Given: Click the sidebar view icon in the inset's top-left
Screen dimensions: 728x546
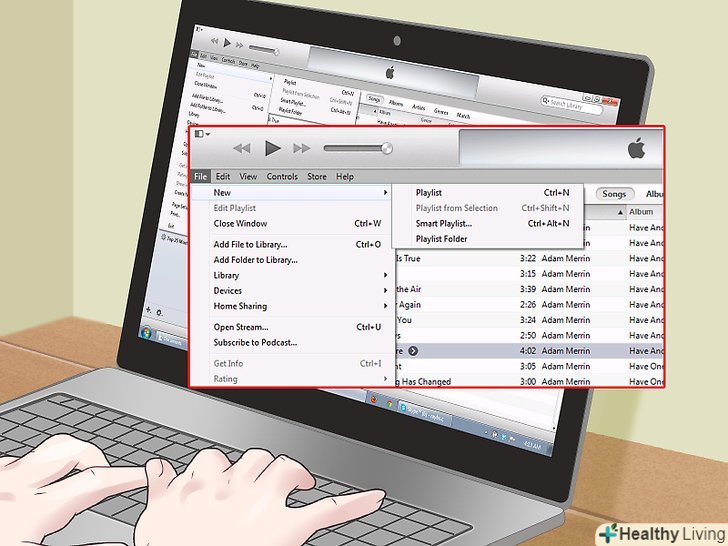Looking at the screenshot, I should click(x=199, y=134).
